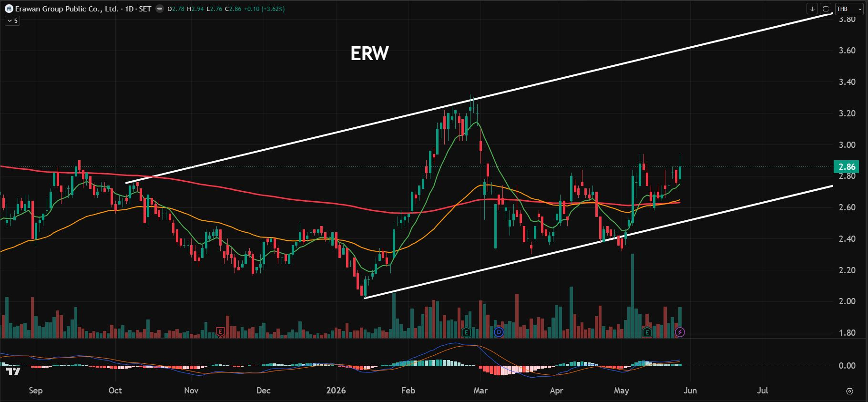This screenshot has width=868, height=402.
Task: Click the Feb time axis label
Action: click(408, 391)
